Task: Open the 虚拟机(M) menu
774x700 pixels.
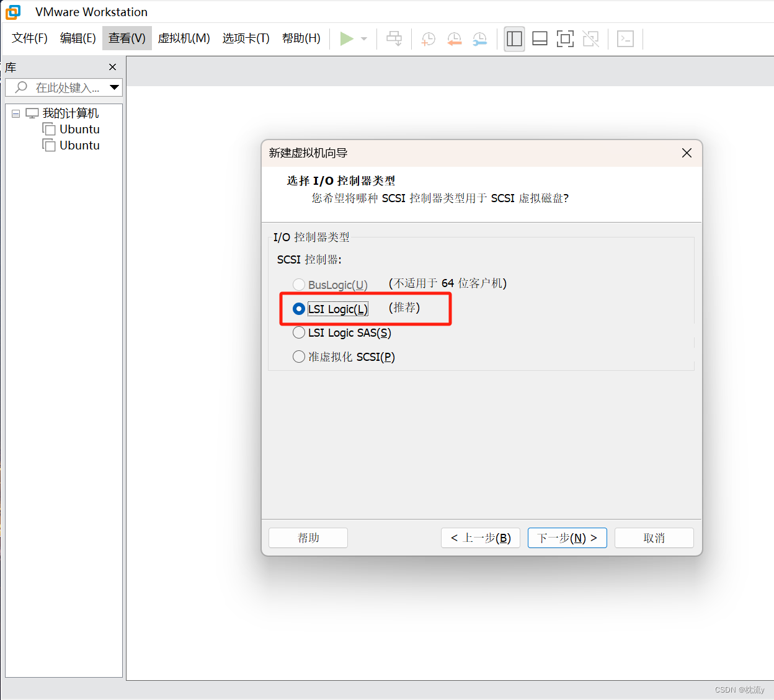Action: coord(184,38)
